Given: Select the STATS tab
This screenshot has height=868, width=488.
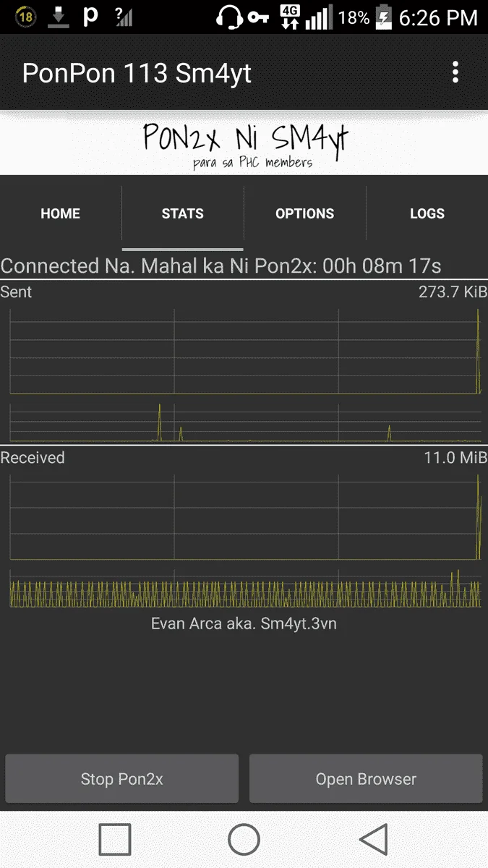Looking at the screenshot, I should point(183,213).
